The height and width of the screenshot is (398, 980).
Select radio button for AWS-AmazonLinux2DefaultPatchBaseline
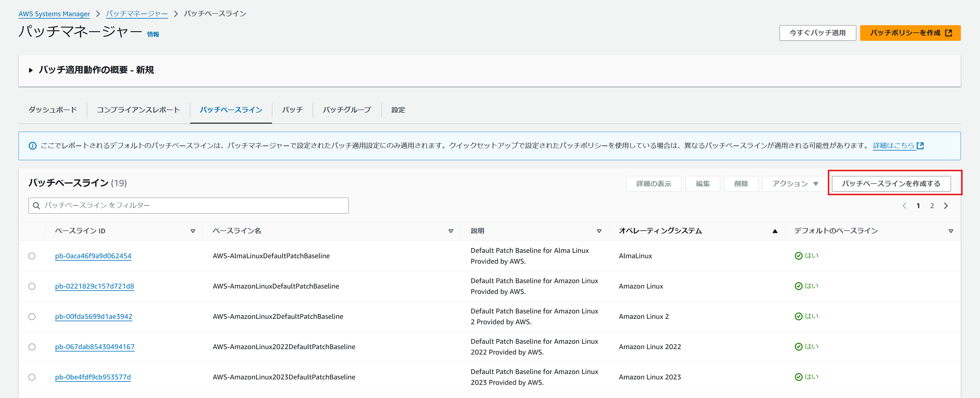click(32, 316)
